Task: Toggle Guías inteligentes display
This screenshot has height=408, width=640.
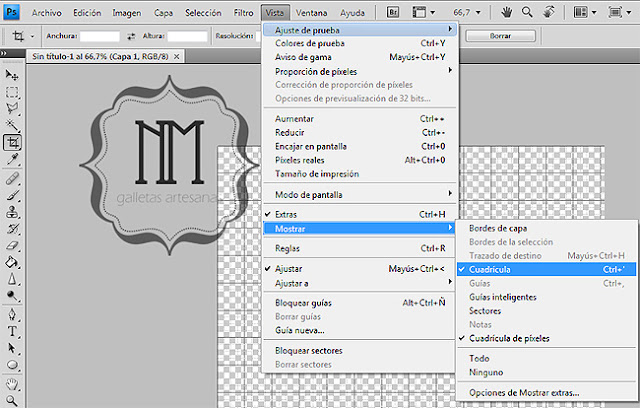Action: coord(547,297)
